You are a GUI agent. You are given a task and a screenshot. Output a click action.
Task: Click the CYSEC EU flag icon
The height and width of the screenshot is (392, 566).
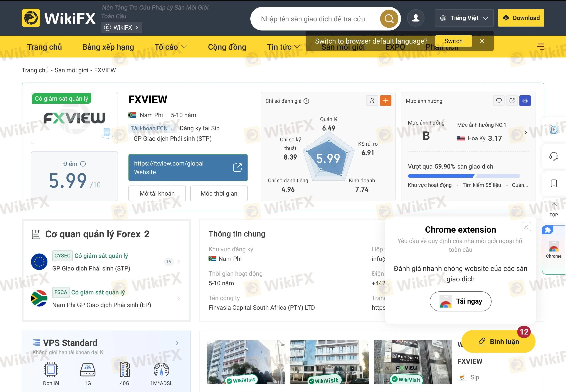pos(39,262)
